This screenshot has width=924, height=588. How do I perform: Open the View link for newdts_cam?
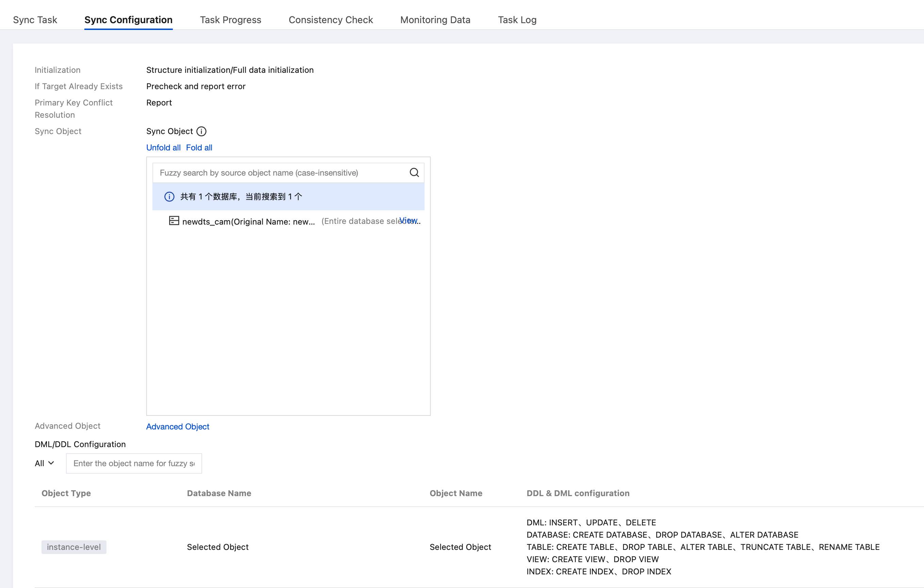tap(408, 220)
